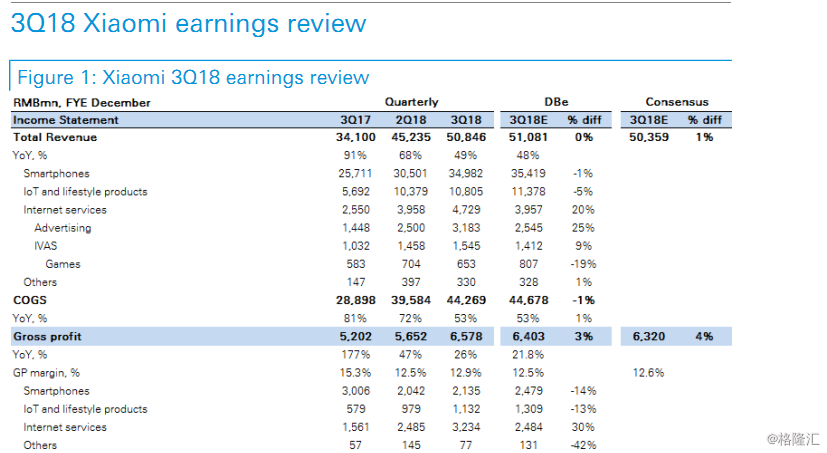Click the IVAS value '1,545'
The width and height of the screenshot is (827, 453).
point(466,246)
